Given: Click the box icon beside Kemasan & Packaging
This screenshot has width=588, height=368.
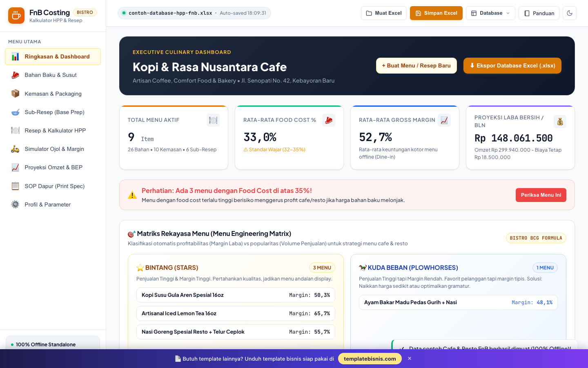Looking at the screenshot, I should 15,94.
